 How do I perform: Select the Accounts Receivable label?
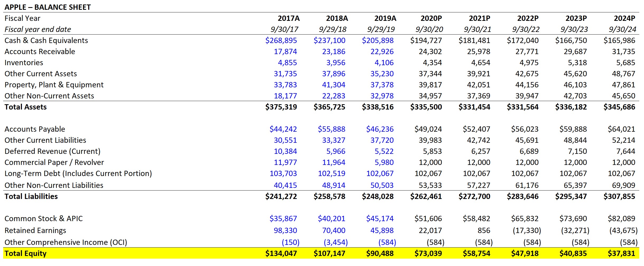coord(40,51)
